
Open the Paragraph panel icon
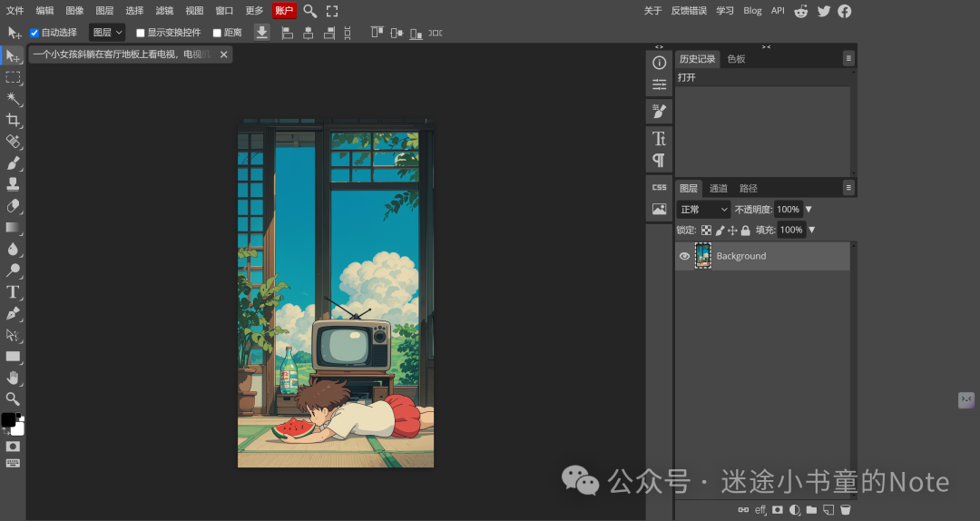pyautogui.click(x=659, y=160)
